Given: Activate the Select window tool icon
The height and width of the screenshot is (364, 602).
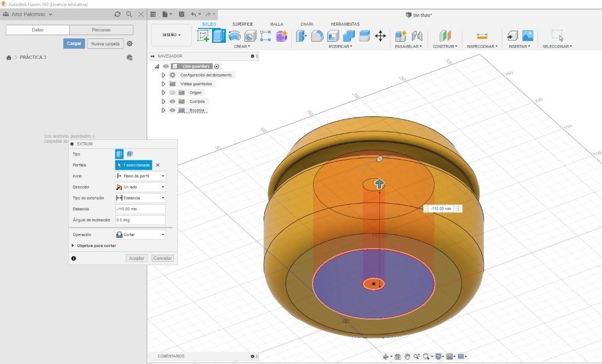Looking at the screenshot, I should pos(558,35).
